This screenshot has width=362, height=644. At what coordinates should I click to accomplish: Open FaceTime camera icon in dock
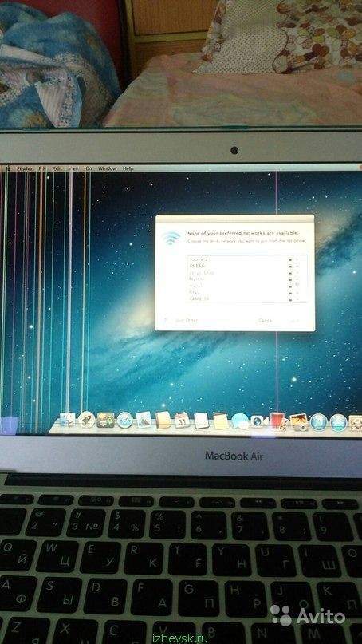(257, 421)
